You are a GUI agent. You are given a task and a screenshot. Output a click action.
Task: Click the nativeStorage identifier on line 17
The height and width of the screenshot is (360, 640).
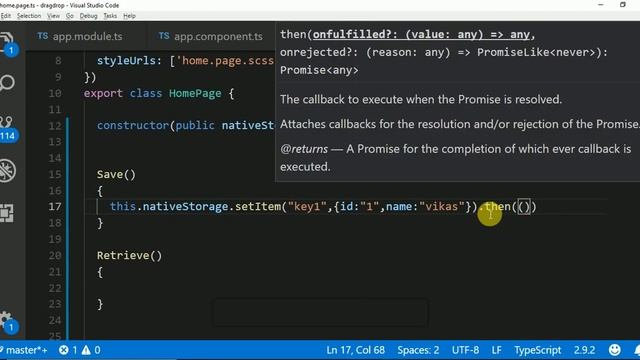(185, 207)
